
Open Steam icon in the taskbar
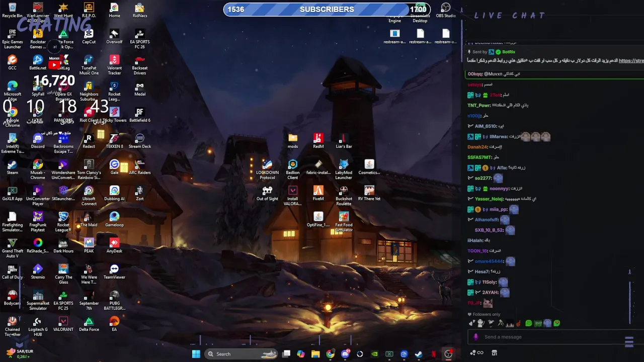[x=419, y=354]
